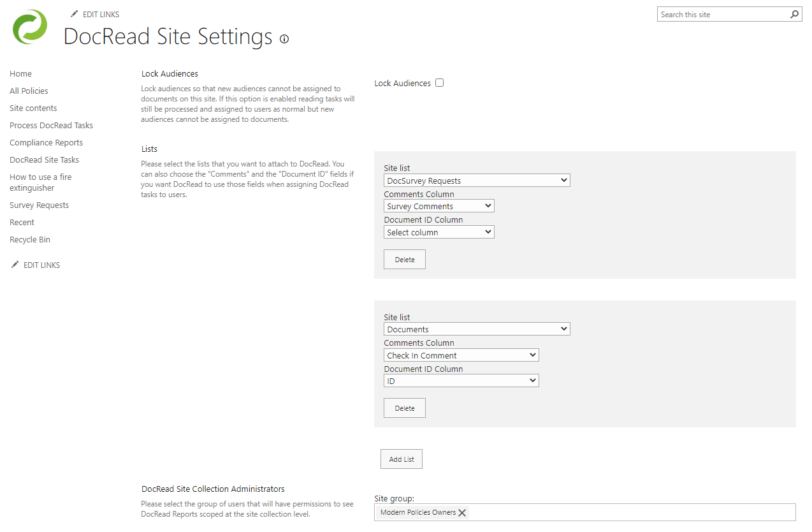Remove the Modern Policies Owners group
Viewport: 812px width, 532px height.
click(462, 513)
